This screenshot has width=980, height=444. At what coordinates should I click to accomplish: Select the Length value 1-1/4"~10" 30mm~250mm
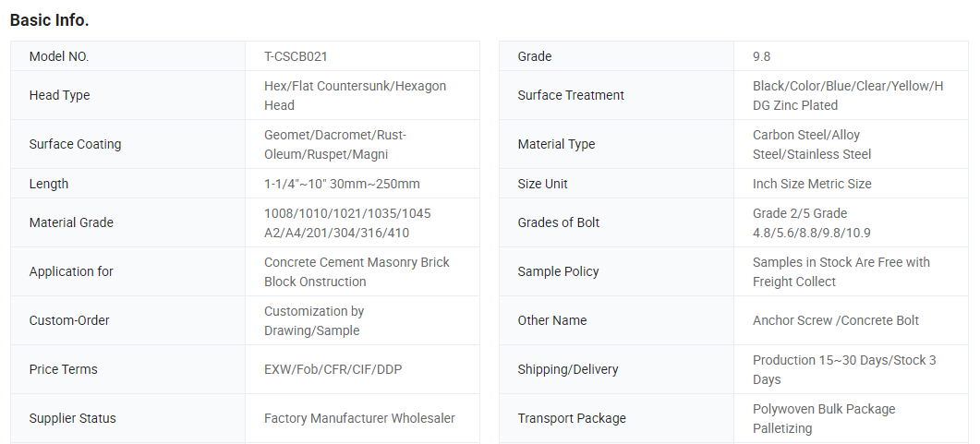click(342, 184)
